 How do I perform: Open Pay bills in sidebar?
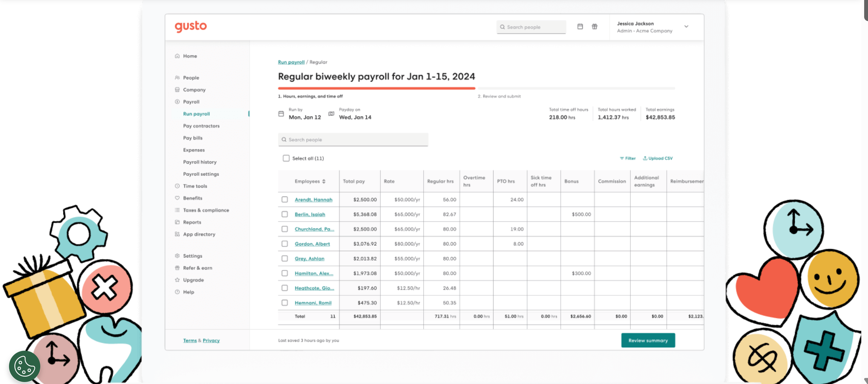[x=193, y=138]
